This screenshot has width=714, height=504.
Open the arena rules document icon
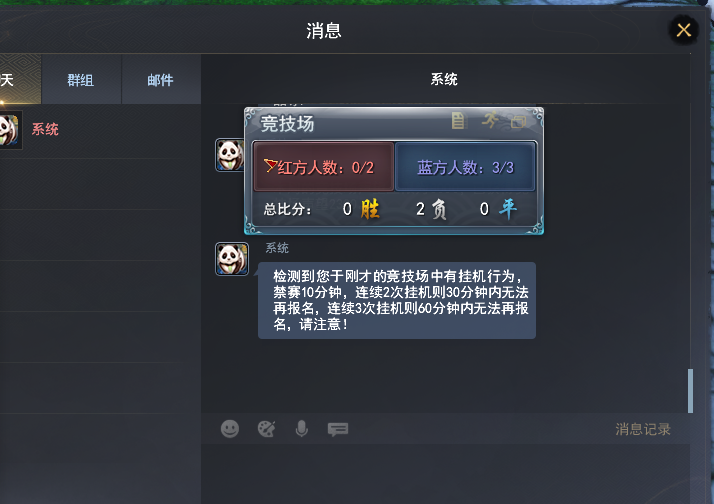pos(458,121)
